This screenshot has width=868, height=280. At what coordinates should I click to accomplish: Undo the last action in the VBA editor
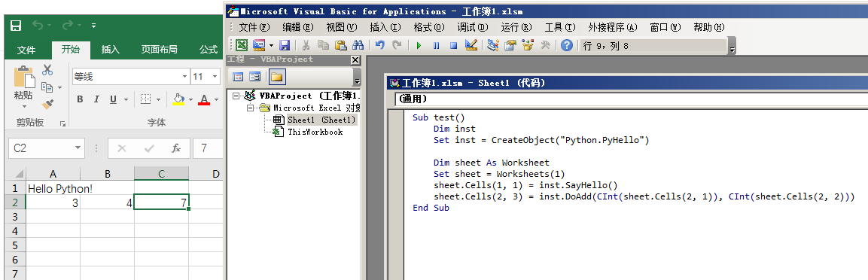pos(379,45)
